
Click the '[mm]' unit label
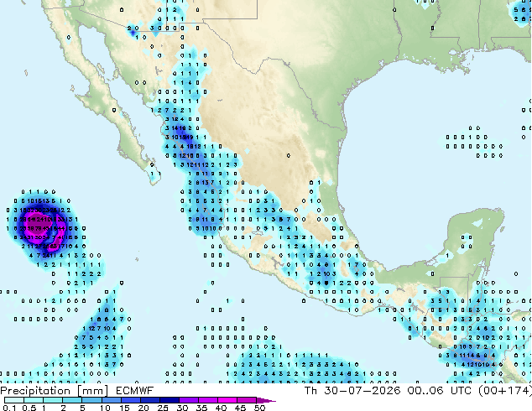(x=93, y=391)
